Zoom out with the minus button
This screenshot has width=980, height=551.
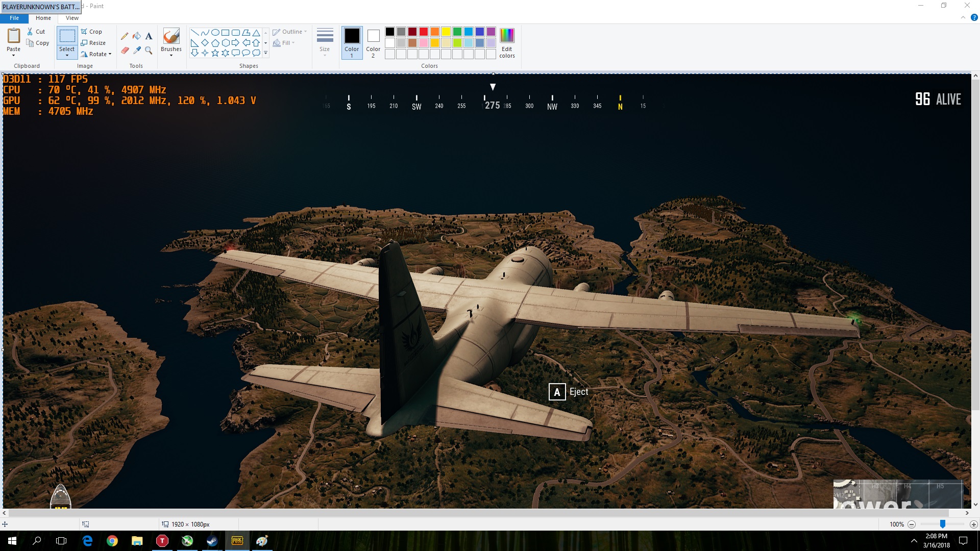click(x=912, y=524)
